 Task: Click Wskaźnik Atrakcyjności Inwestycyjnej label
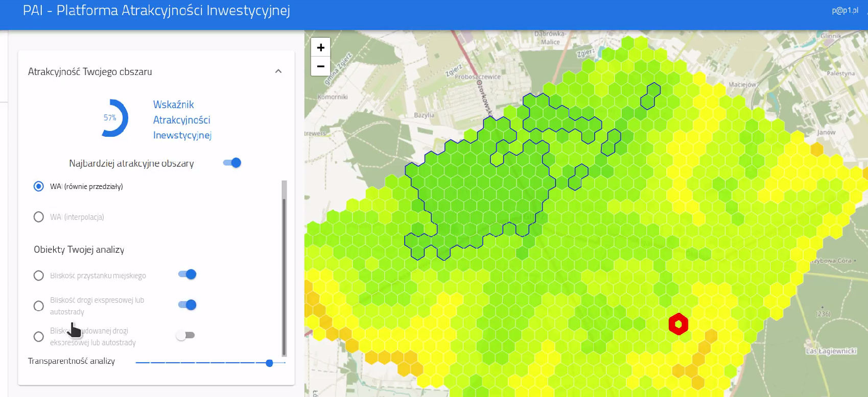click(x=182, y=120)
